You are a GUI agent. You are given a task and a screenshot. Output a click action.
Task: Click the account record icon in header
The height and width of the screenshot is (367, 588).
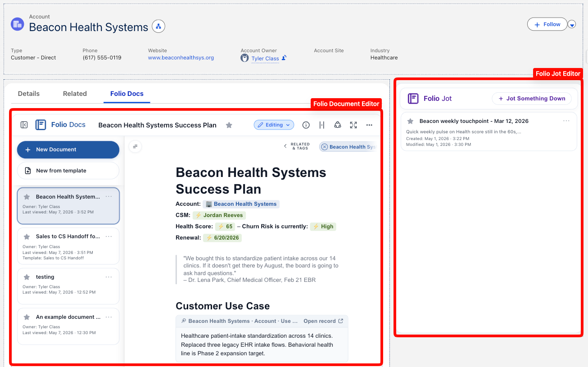point(17,24)
